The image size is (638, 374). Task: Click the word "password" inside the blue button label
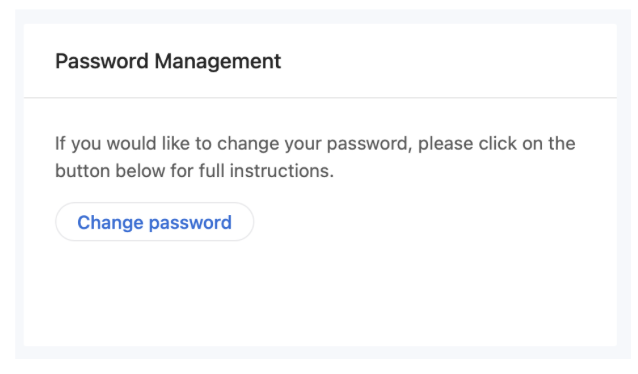[190, 223]
